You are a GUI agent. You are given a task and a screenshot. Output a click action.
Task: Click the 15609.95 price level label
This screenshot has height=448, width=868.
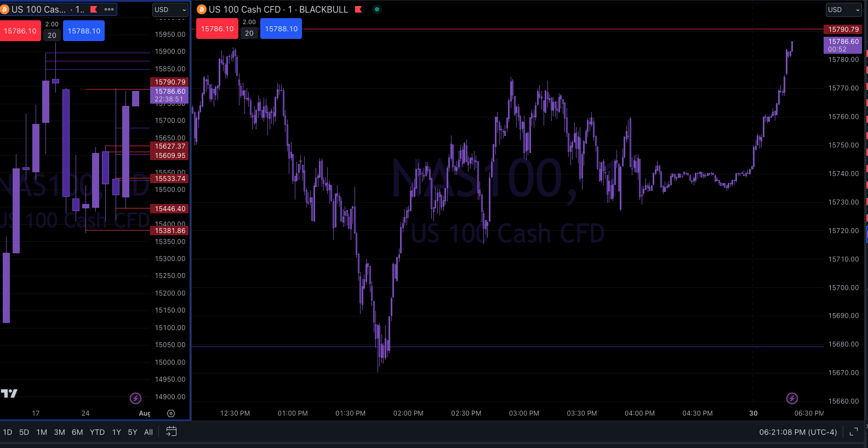169,156
